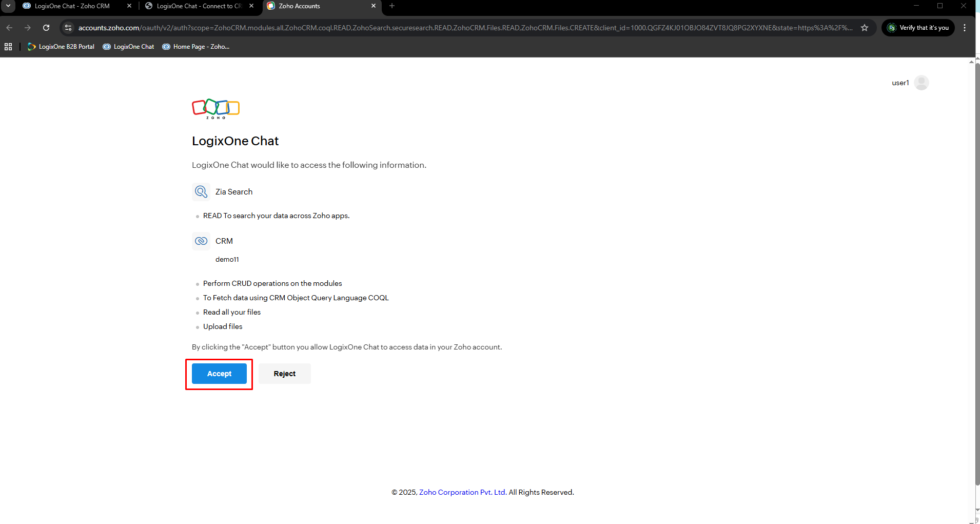Click the user1 name label

pos(900,83)
